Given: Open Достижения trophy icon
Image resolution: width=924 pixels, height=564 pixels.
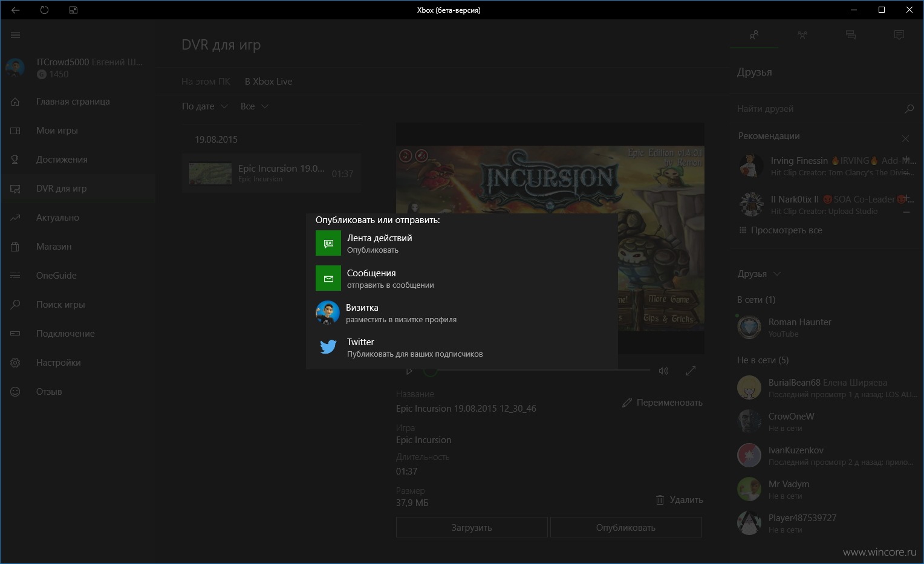Looking at the screenshot, I should click(x=16, y=160).
